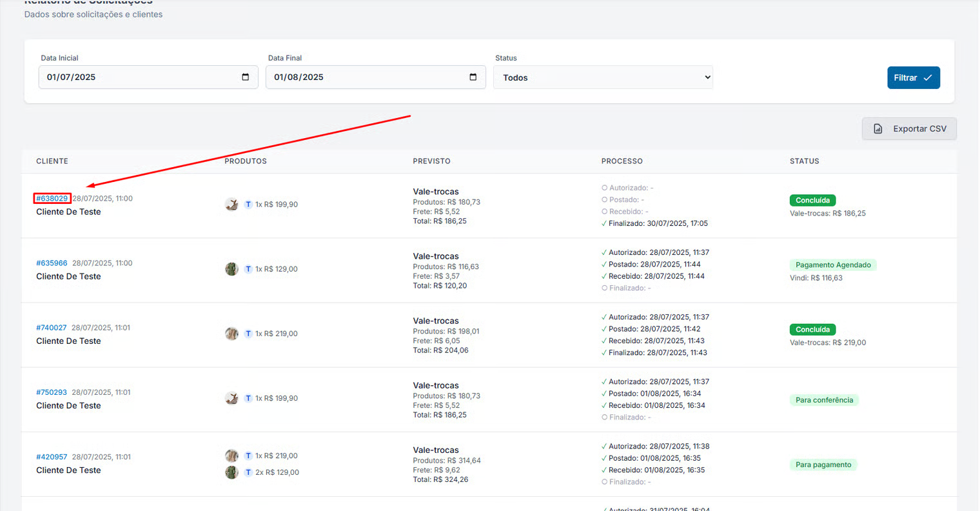Click Vale-trocas: R$ 219,00 status text
The width and height of the screenshot is (980, 511).
click(x=828, y=343)
